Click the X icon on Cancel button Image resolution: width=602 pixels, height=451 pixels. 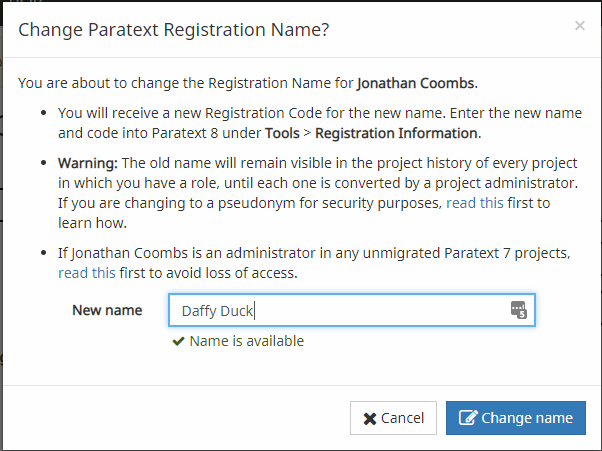[370, 418]
